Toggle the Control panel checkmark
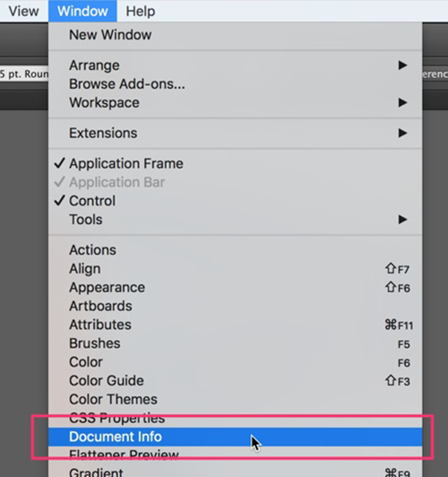 click(59, 201)
